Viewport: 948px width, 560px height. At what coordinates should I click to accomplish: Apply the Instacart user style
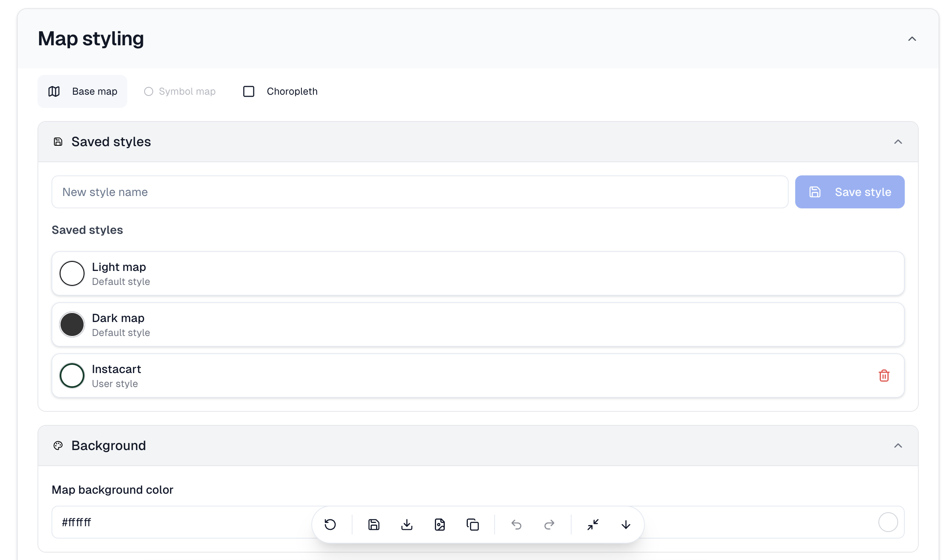pyautogui.click(x=478, y=376)
